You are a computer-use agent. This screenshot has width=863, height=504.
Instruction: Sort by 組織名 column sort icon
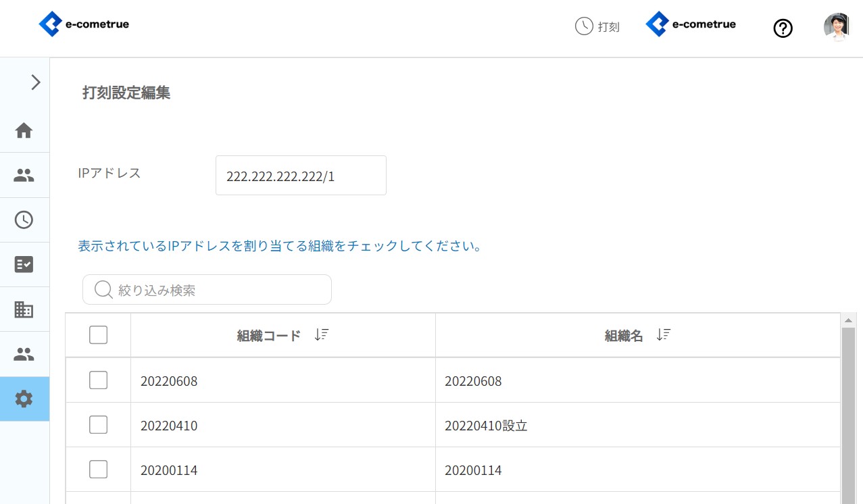[x=664, y=335]
